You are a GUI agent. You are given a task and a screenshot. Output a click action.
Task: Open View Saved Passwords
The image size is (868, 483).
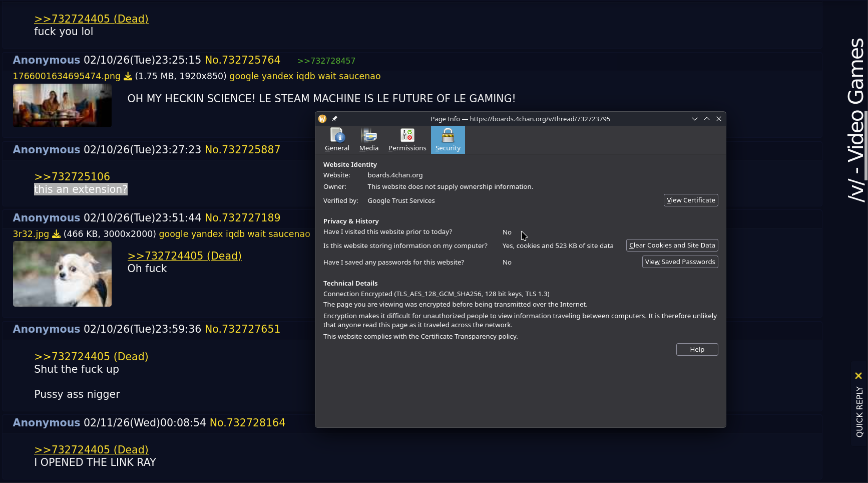click(680, 262)
